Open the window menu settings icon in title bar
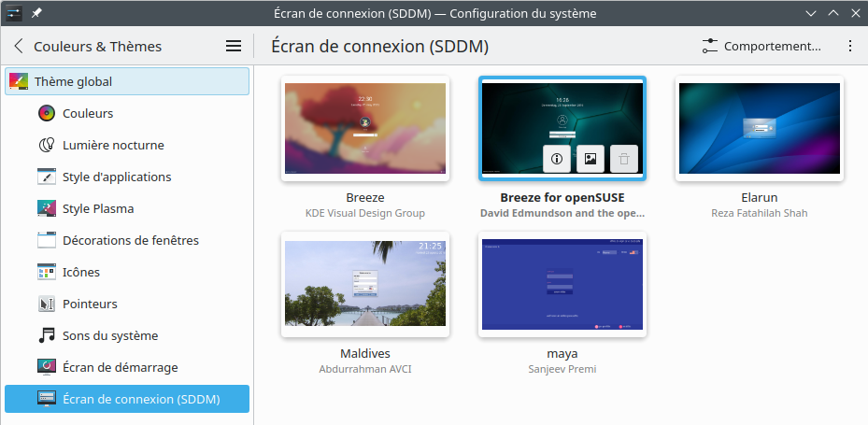The image size is (868, 425). [14, 13]
